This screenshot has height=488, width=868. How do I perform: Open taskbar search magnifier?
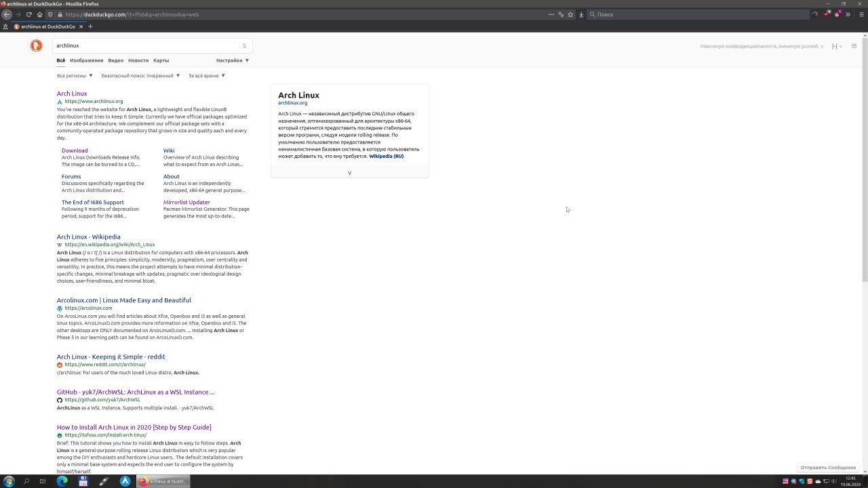(x=26, y=481)
